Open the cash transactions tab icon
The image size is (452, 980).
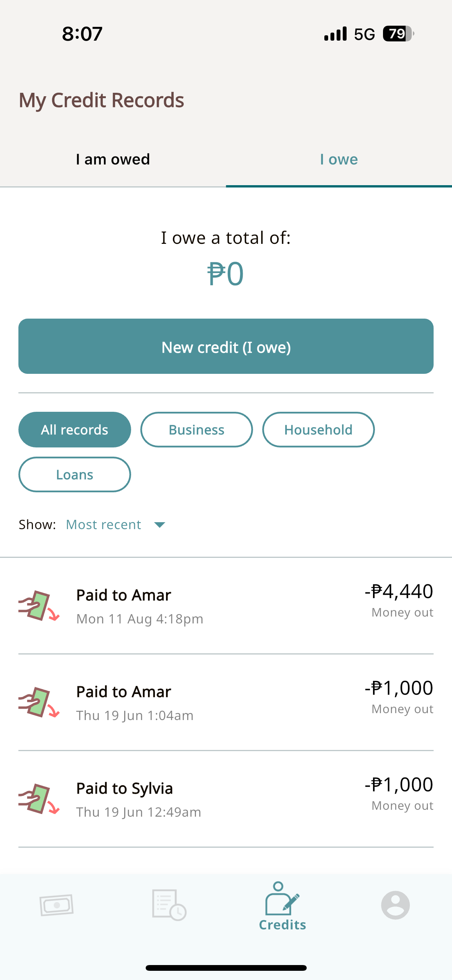pyautogui.click(x=56, y=905)
